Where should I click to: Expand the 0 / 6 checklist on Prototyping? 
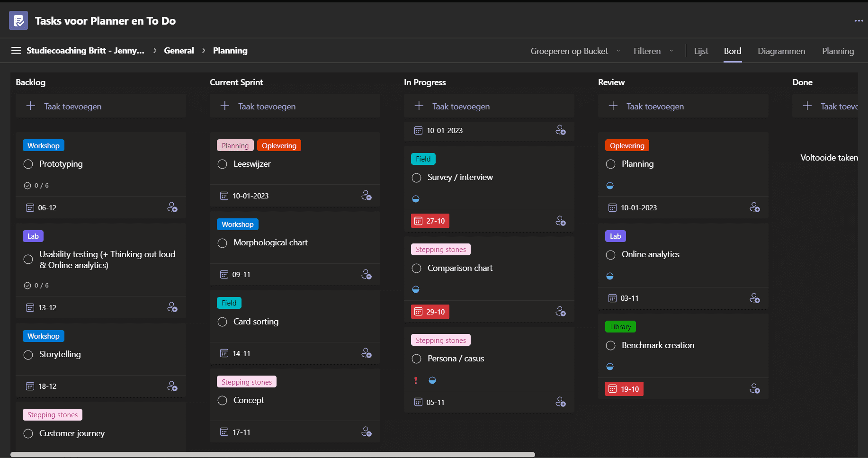point(37,185)
